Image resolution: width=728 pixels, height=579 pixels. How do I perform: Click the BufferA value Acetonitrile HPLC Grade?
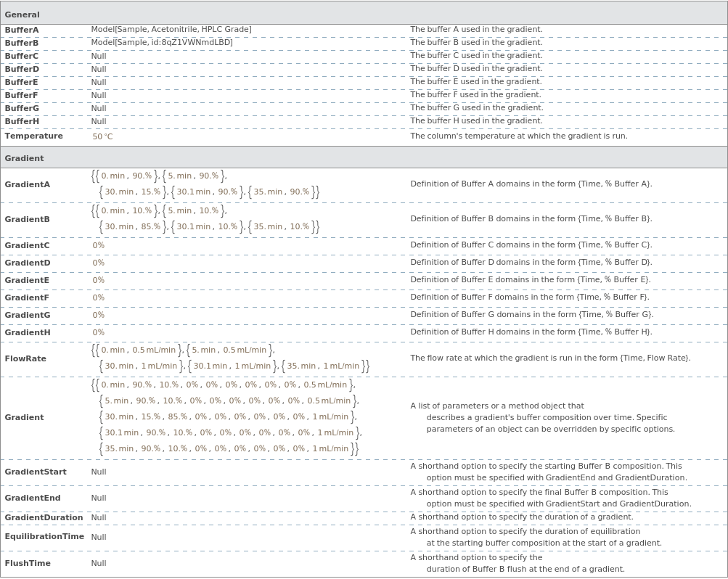tap(171, 30)
